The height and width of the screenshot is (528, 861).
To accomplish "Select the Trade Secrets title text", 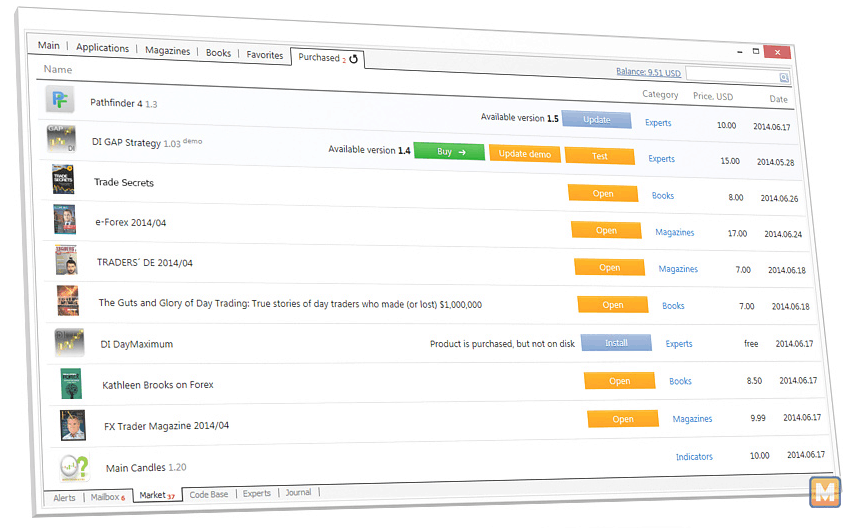I will [124, 182].
